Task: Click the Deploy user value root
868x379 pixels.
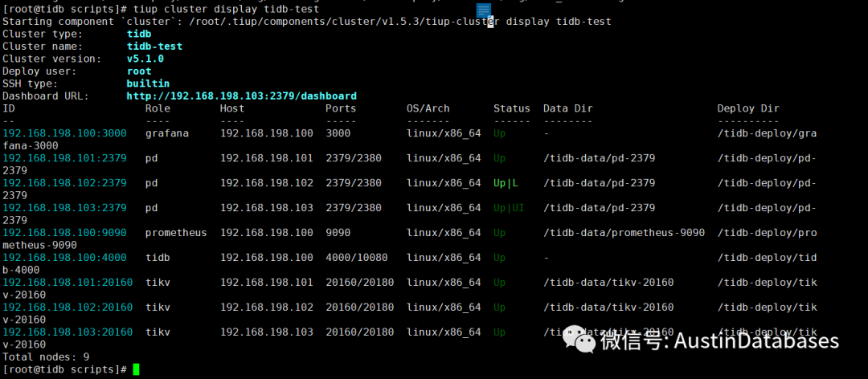Action: pos(139,71)
